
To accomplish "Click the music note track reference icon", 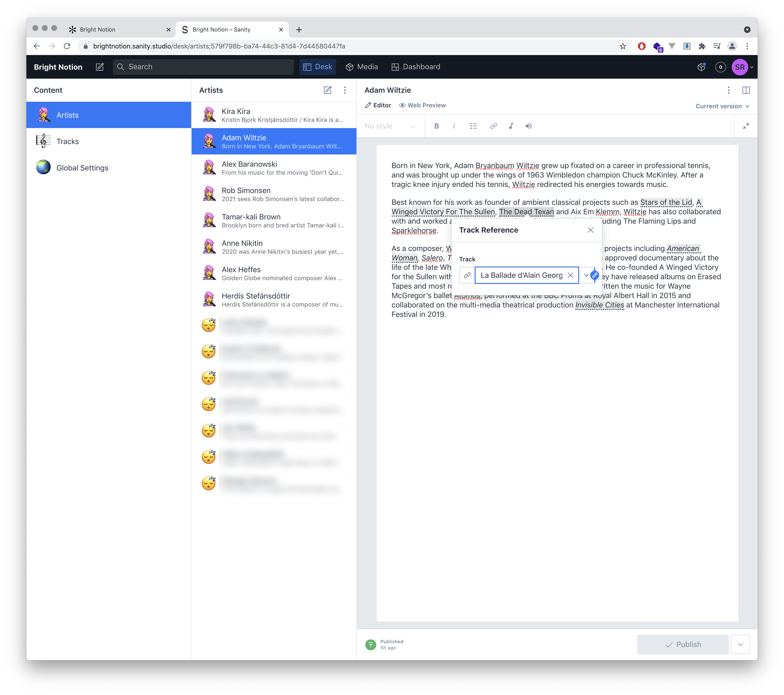I will coord(511,126).
